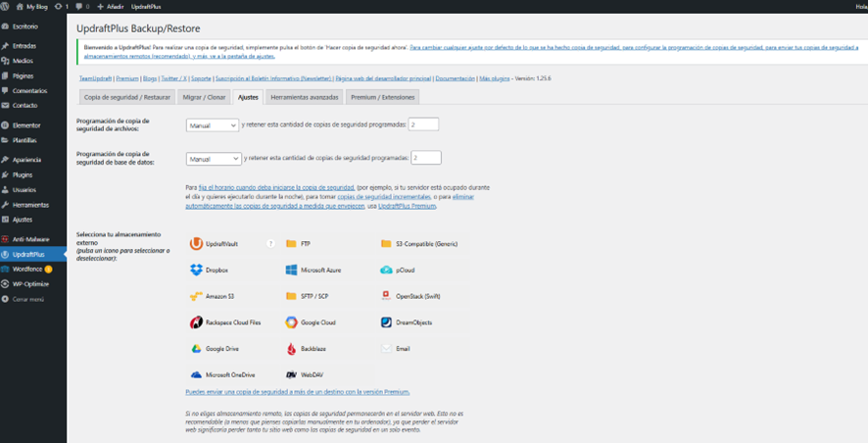
Task: Select the Google Drive icon
Action: [x=196, y=349]
